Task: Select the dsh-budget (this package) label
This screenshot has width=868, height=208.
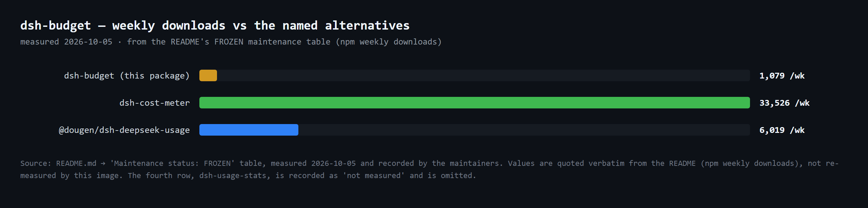Action: point(127,76)
